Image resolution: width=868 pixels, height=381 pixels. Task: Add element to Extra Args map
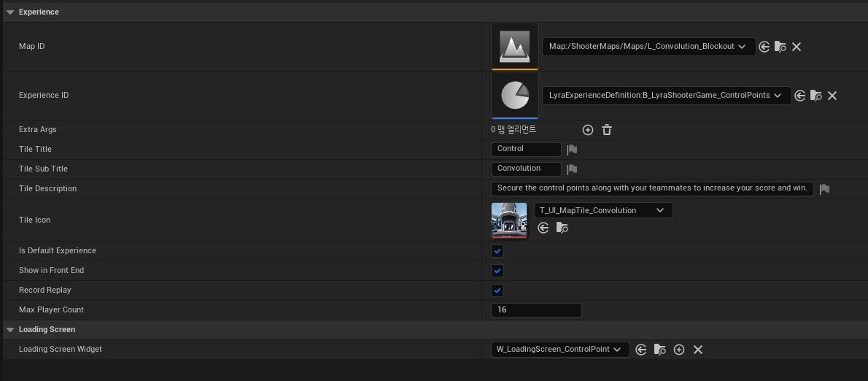588,130
